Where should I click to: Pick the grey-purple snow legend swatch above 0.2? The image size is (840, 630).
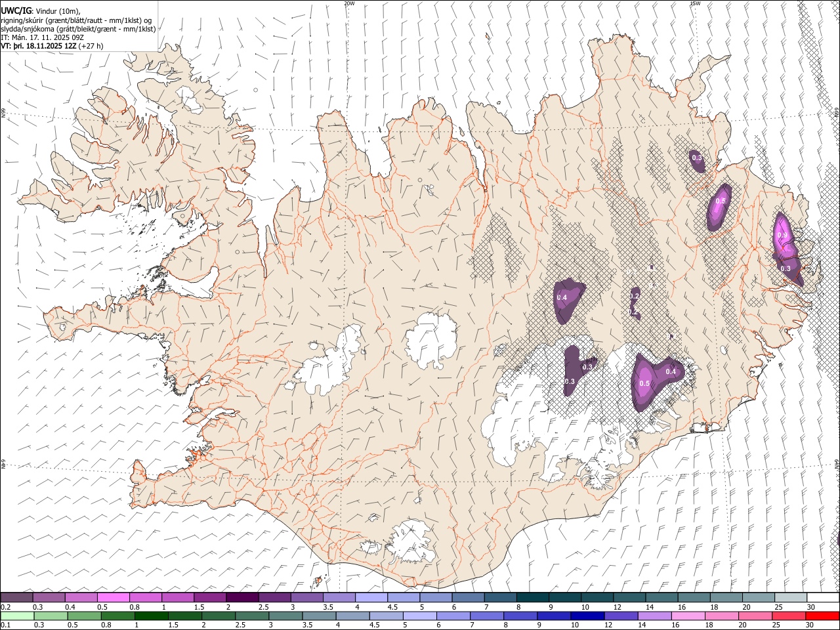point(16,597)
